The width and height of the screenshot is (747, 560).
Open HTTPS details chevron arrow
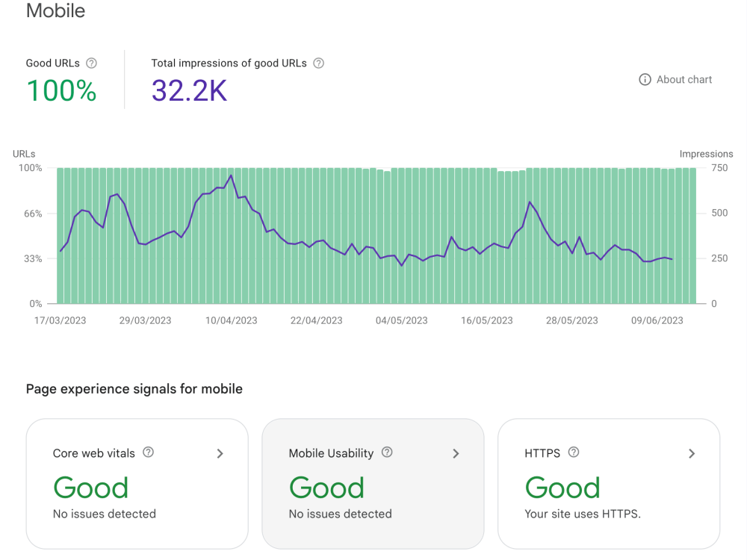click(692, 453)
